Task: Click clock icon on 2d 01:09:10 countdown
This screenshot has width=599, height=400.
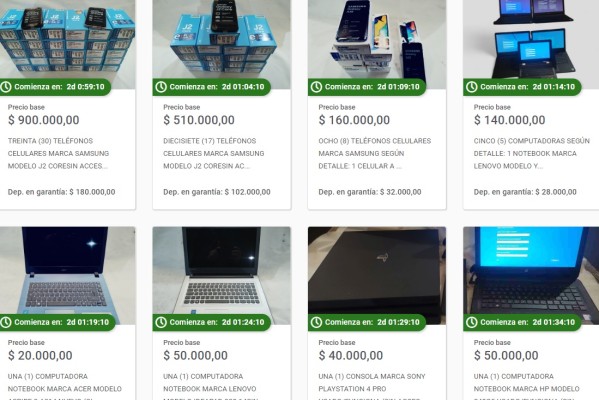Action: (x=316, y=87)
